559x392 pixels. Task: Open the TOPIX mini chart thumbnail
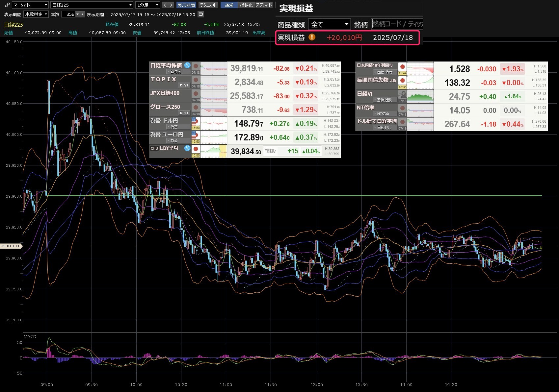pos(214,82)
